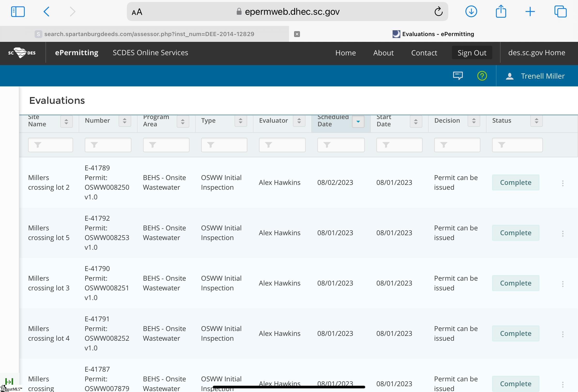Show all tabs overview icon
Image resolution: width=578 pixels, height=392 pixels.
(560, 12)
